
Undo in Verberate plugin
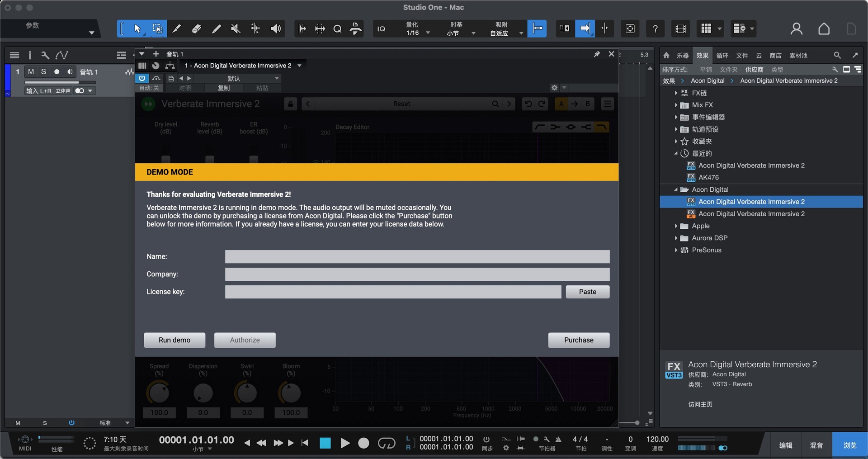point(528,104)
